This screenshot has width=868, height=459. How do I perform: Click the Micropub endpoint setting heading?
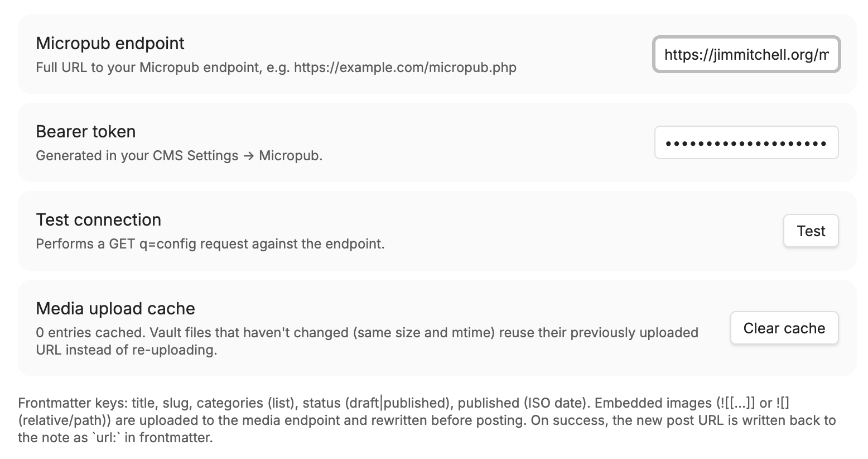109,43
